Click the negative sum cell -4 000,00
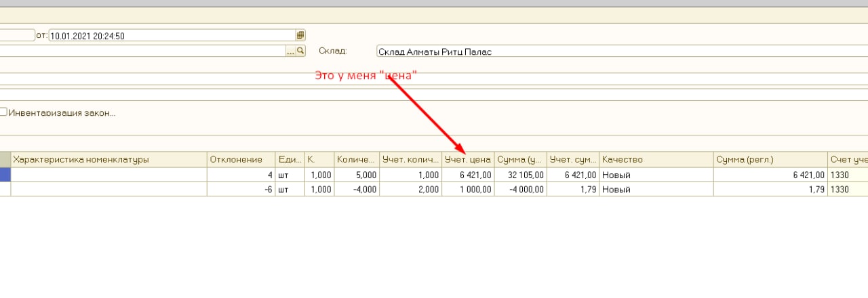 520,190
